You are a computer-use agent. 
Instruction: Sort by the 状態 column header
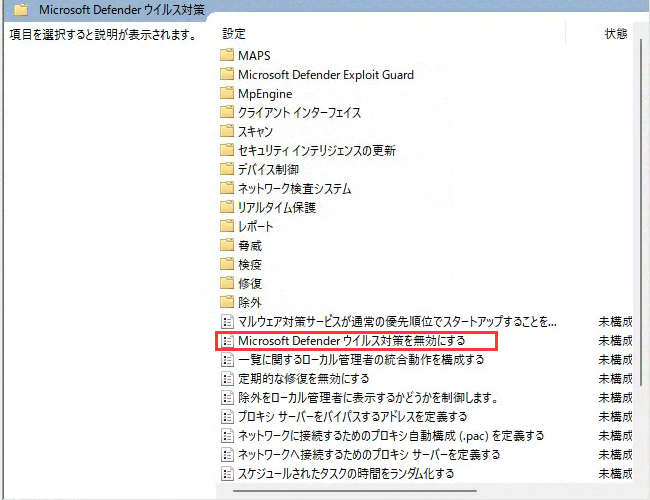pyautogui.click(x=616, y=34)
